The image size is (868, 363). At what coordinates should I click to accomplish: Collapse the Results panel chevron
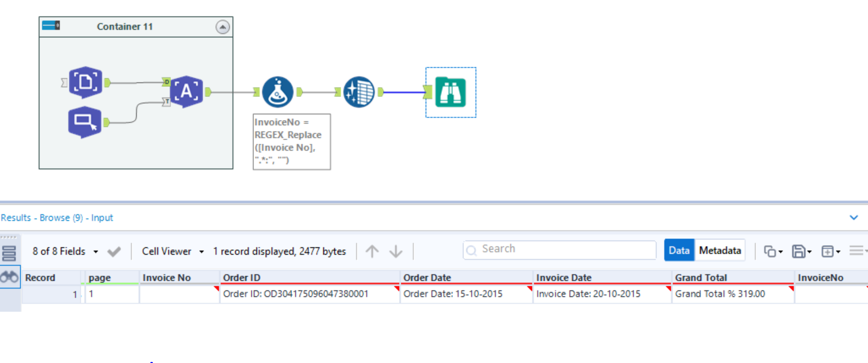pyautogui.click(x=853, y=218)
